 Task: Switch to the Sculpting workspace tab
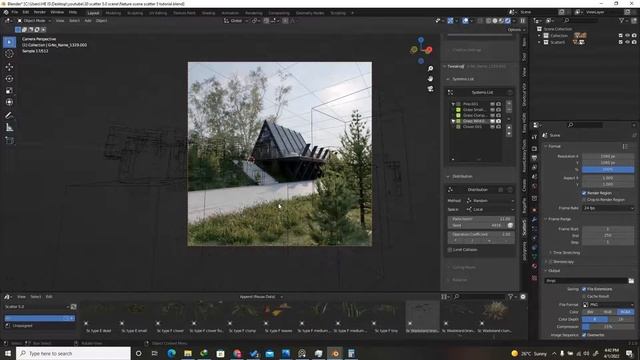pos(135,13)
